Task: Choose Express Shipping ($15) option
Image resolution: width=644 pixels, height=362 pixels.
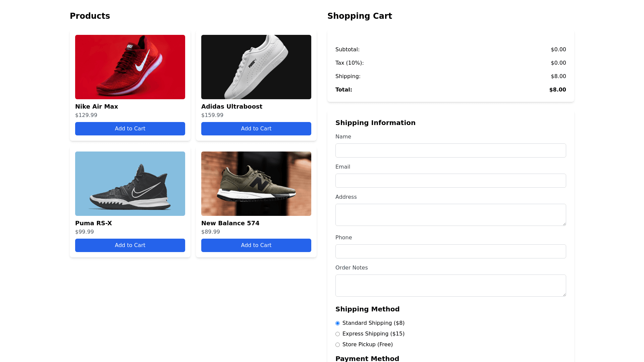Action: click(x=337, y=334)
